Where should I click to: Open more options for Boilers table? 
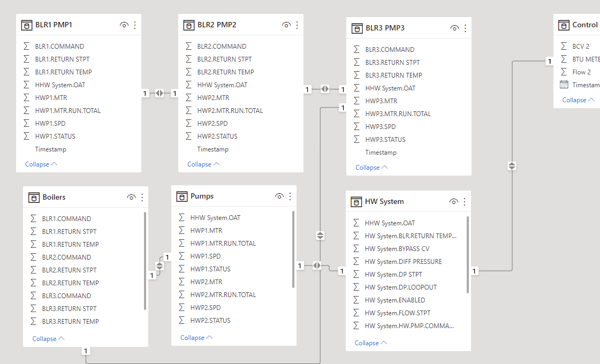[142, 198]
